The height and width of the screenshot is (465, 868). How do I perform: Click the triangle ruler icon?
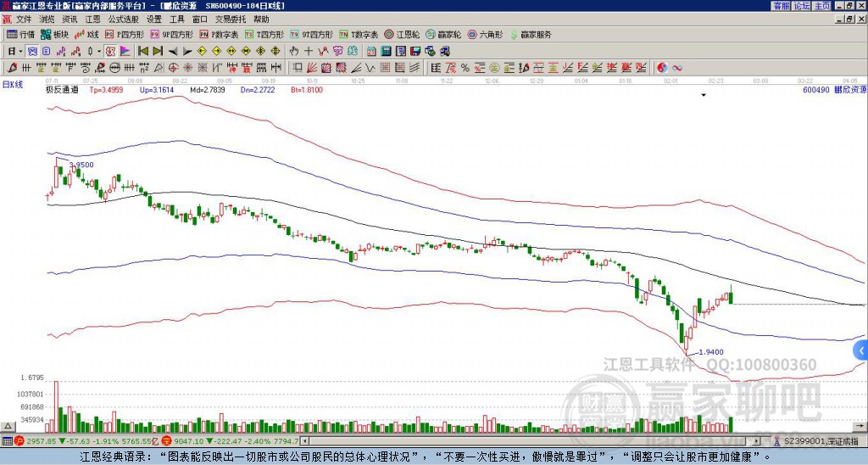(159, 68)
